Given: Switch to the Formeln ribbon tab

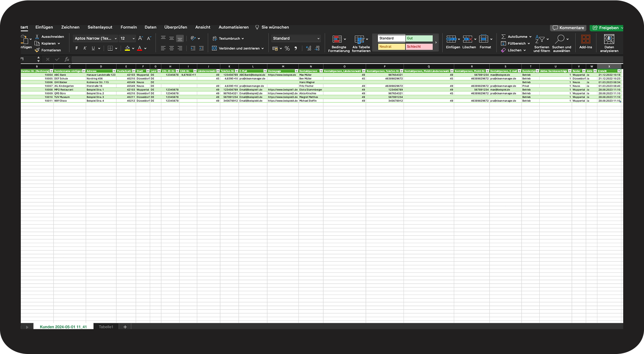Looking at the screenshot, I should tap(129, 27).
